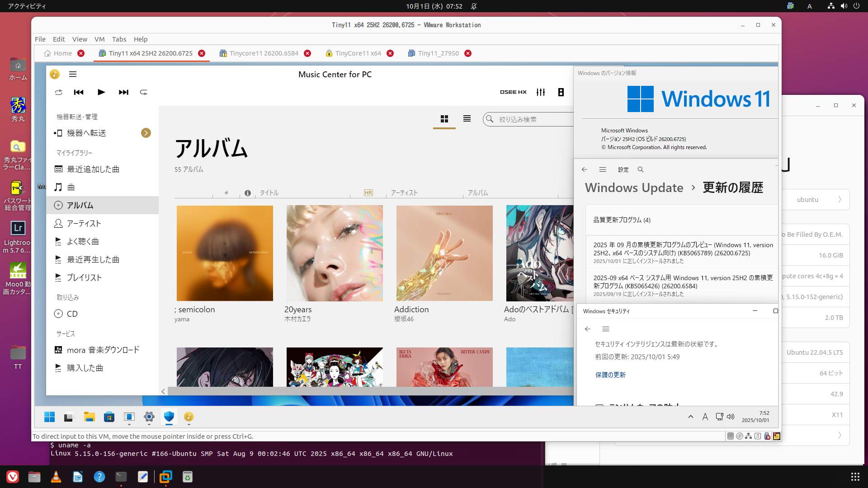Open the VM menu in VMware

tap(99, 39)
